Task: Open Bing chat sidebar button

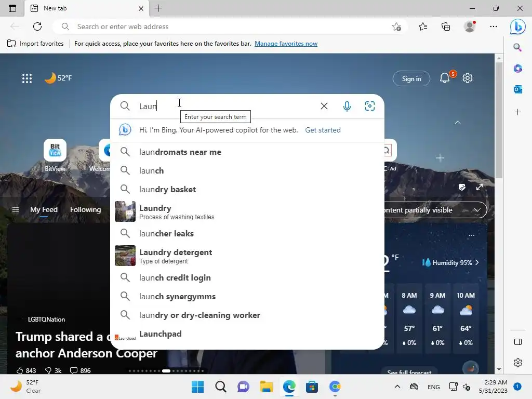Action: click(x=518, y=27)
